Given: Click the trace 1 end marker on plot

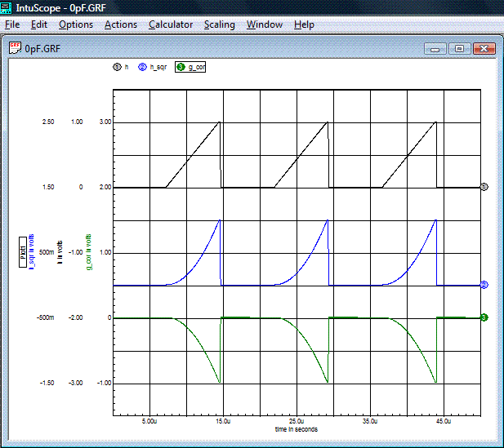Looking at the screenshot, I should coord(484,187).
